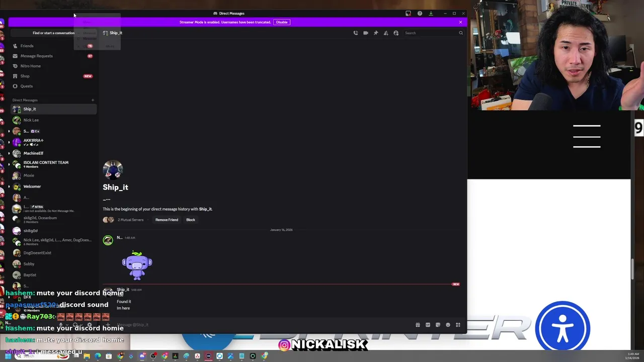Click the search magnifier icon

tap(460, 33)
